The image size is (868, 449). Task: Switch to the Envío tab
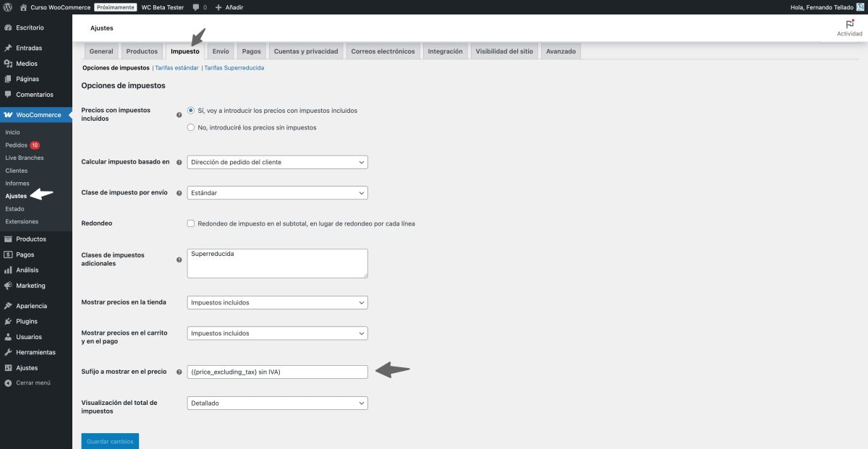[221, 51]
